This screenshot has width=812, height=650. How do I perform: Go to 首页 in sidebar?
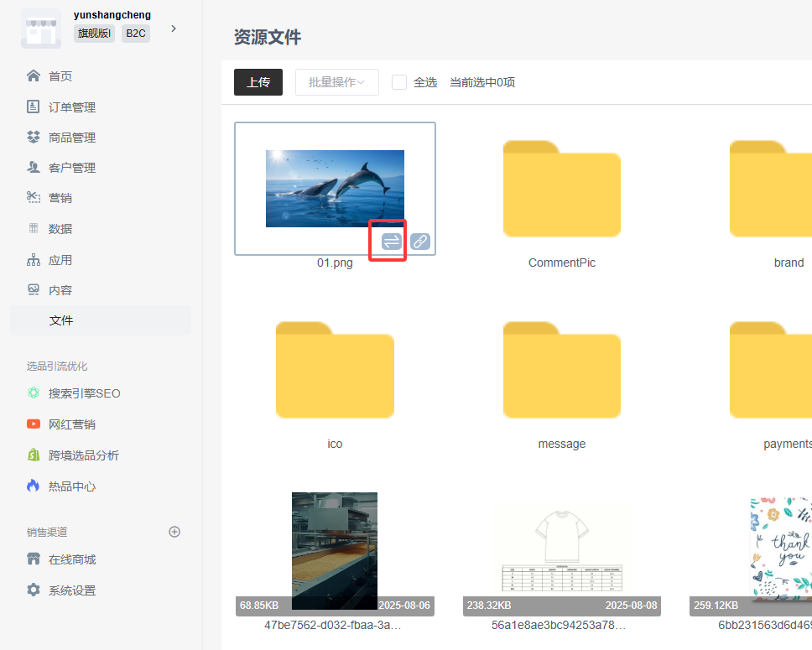point(60,76)
